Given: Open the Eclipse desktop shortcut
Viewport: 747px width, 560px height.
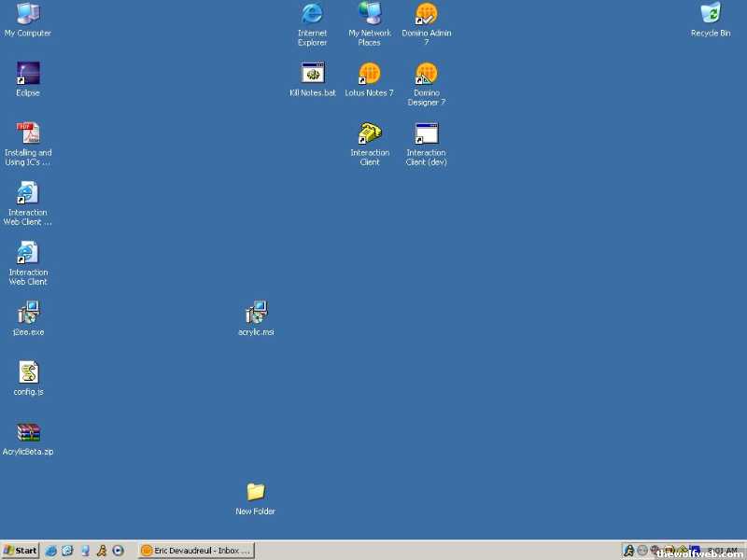Looking at the screenshot, I should pyautogui.click(x=28, y=75).
